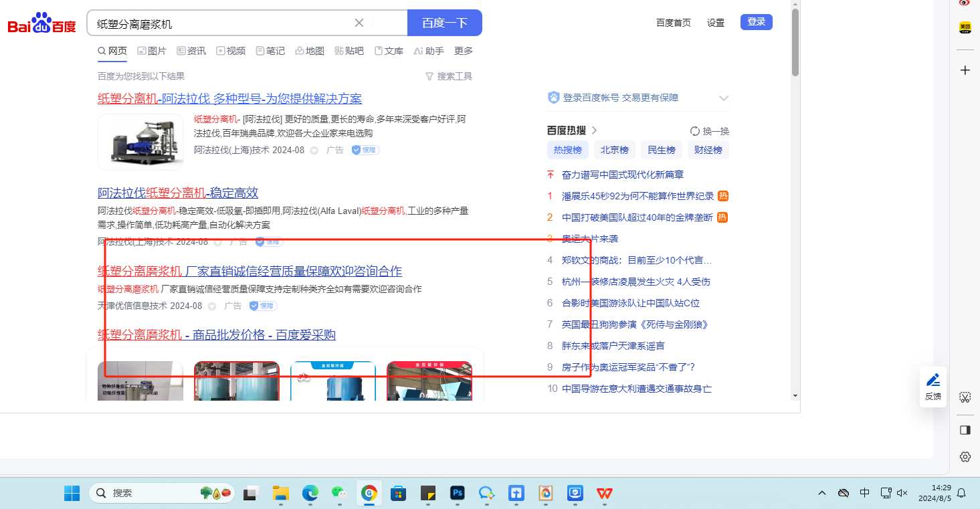Viewport: 980px width, 509px height.
Task: Clear the search box with the X icon
Action: click(x=359, y=23)
